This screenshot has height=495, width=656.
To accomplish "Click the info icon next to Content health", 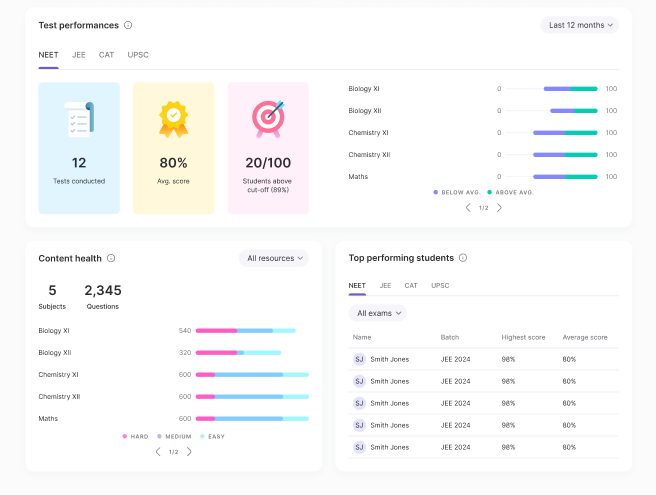I will [x=111, y=258].
